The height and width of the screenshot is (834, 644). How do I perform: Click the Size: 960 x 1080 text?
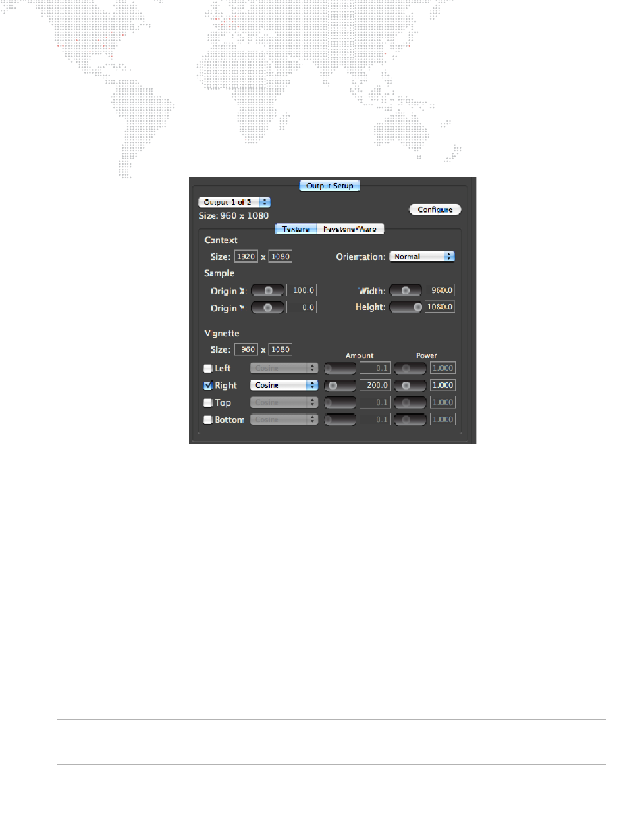(x=234, y=216)
